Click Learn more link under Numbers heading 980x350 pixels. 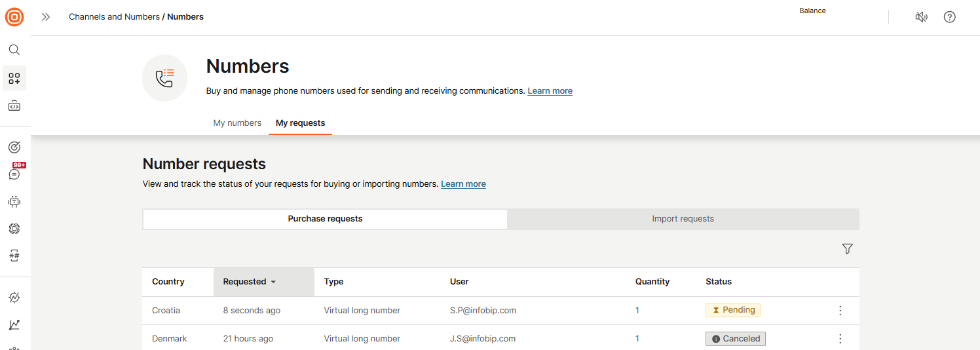(x=550, y=91)
